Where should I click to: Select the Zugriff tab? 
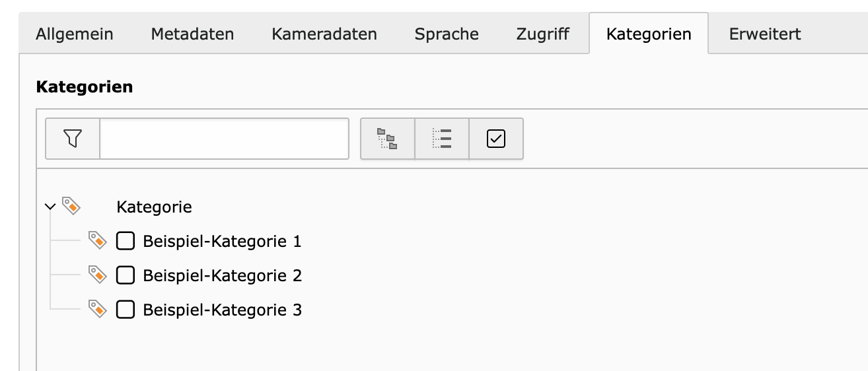(542, 34)
